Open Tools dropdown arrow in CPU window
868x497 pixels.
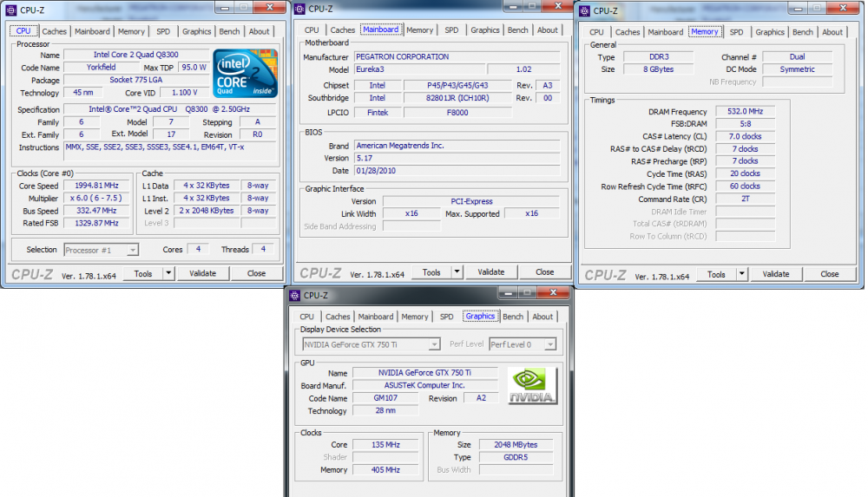pyautogui.click(x=168, y=273)
